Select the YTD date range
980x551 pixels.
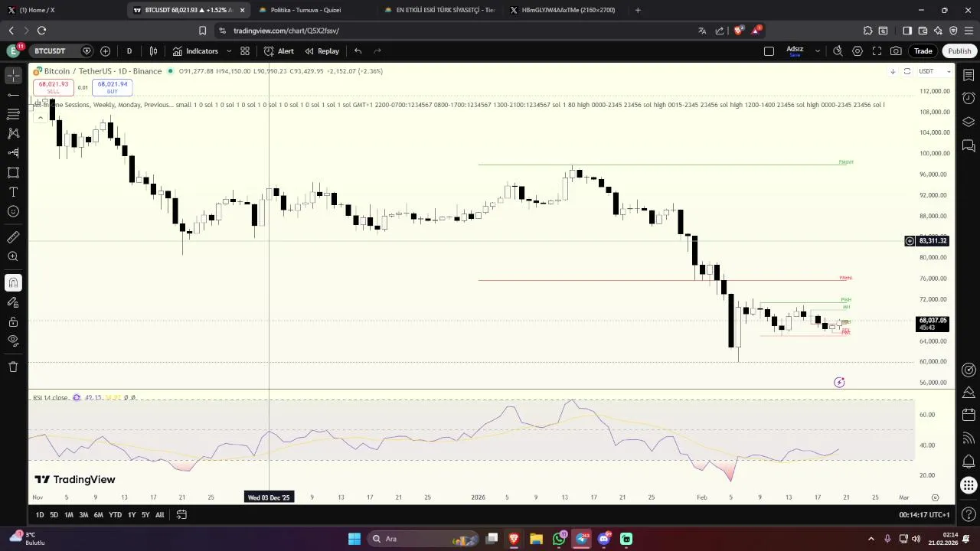(115, 515)
